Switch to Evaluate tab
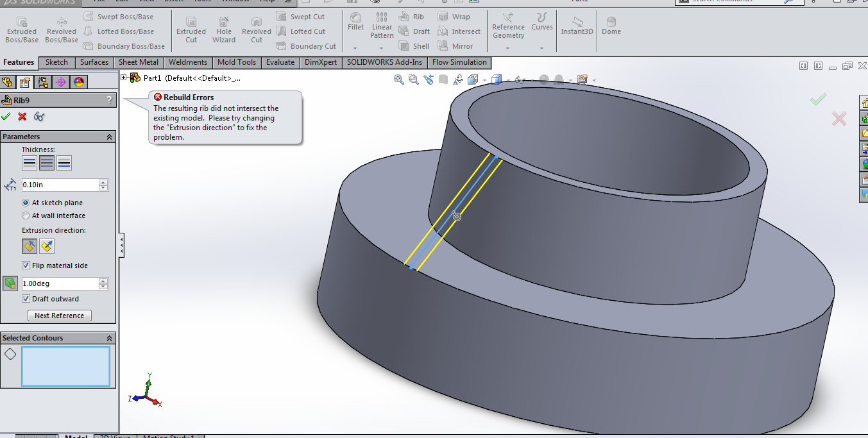This screenshot has height=438, width=868. 280,62
